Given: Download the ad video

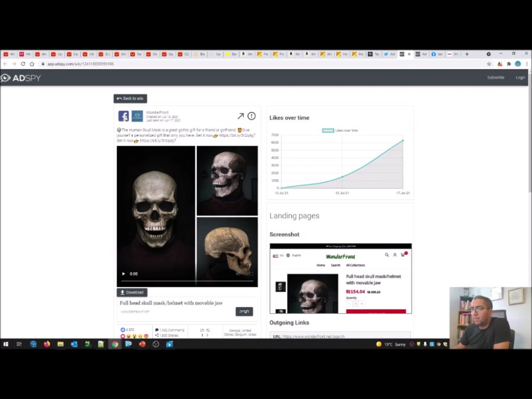Looking at the screenshot, I should click(132, 293).
